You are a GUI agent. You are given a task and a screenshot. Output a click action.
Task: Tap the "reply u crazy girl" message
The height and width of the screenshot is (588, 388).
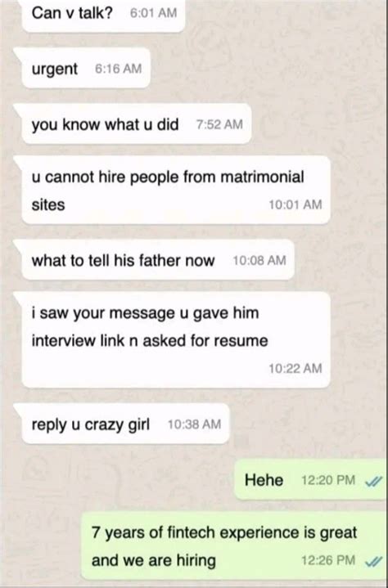(125, 424)
